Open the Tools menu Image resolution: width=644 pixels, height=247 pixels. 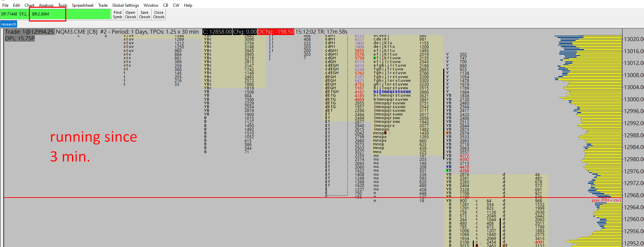point(63,5)
